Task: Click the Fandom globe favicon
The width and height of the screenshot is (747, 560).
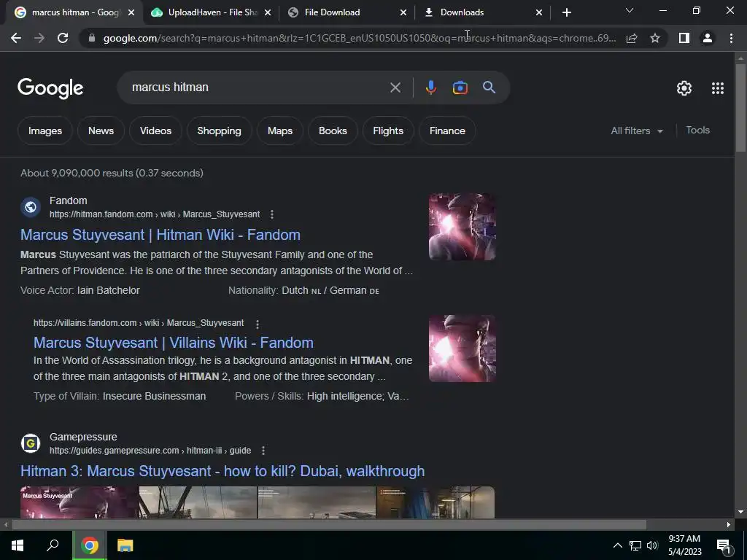Action: pos(31,207)
